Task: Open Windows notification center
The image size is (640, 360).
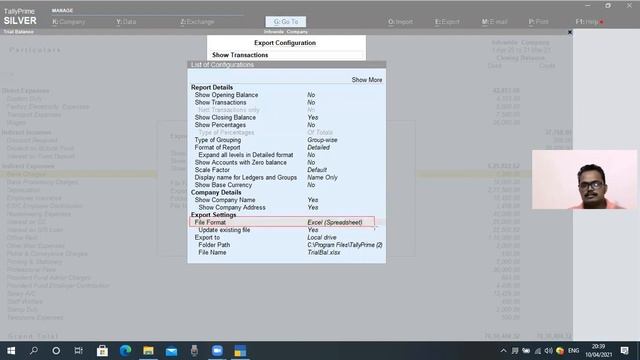Action: pos(624,351)
